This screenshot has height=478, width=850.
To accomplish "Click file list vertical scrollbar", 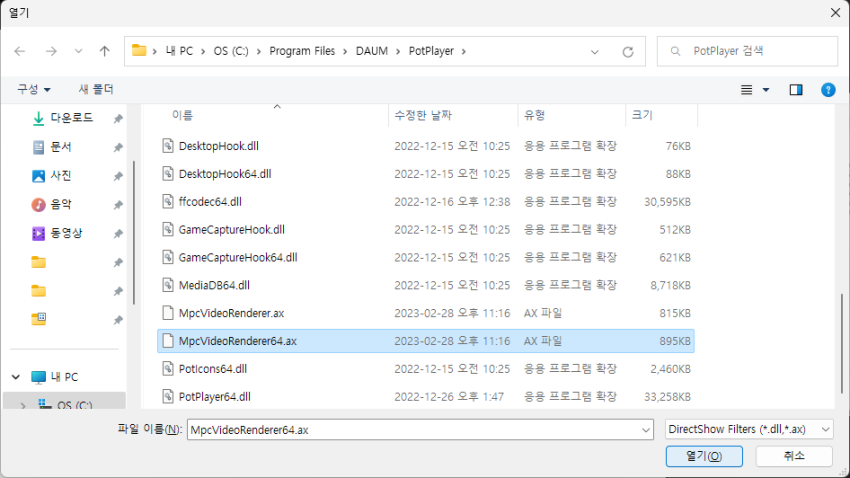I will (842, 344).
